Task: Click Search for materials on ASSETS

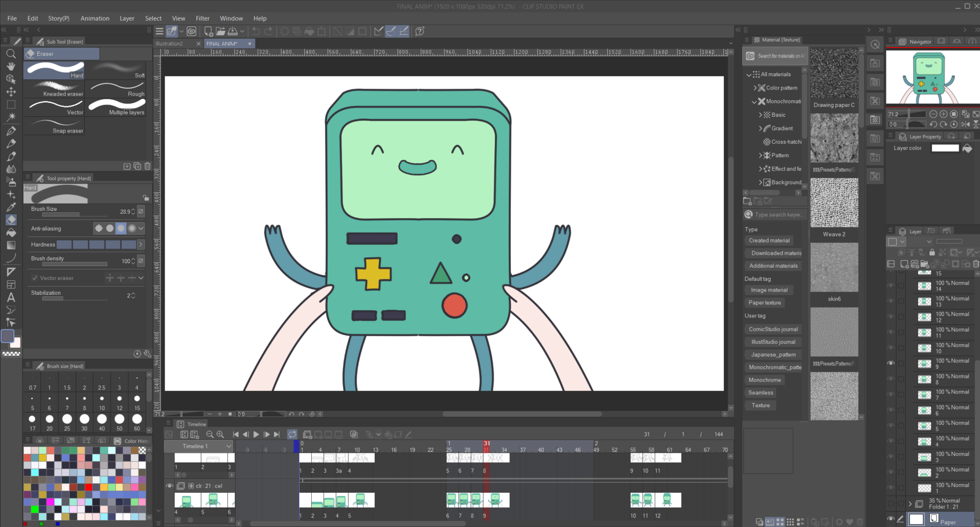Action: point(774,56)
